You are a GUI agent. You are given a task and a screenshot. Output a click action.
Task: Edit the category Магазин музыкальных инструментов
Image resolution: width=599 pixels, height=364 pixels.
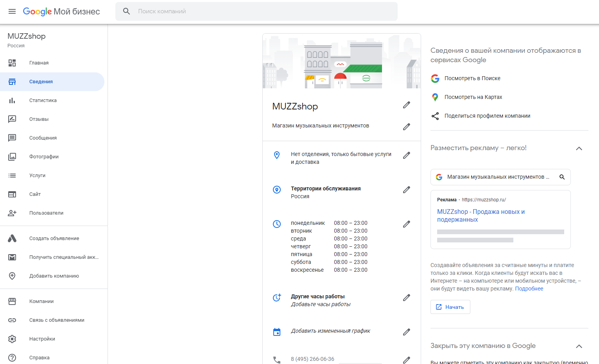pyautogui.click(x=407, y=127)
